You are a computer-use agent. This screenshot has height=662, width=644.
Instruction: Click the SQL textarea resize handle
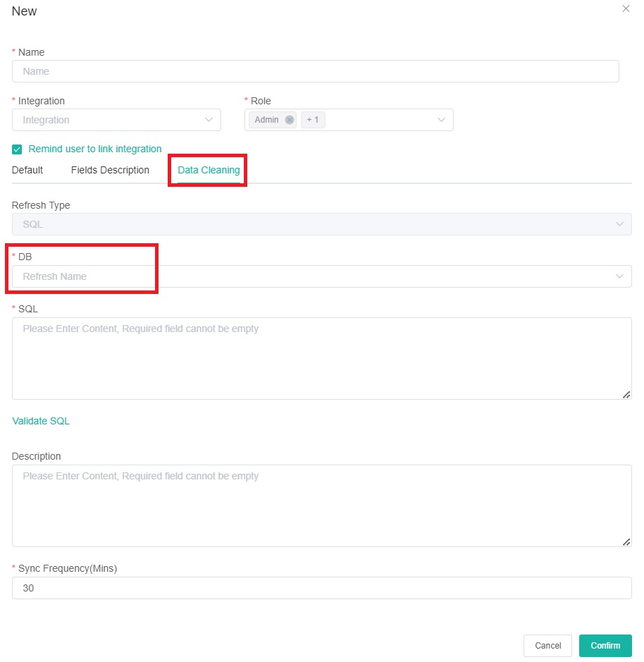(x=626, y=396)
